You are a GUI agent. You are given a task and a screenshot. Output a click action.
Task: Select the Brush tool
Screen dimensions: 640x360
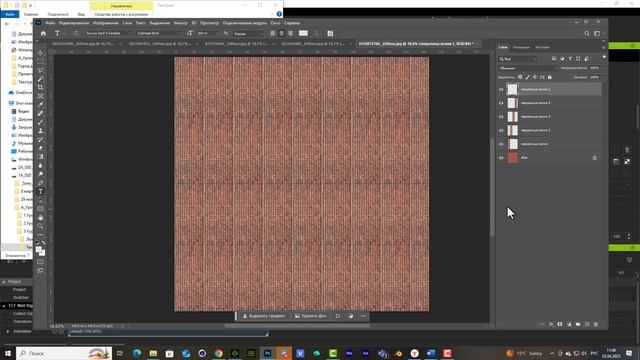tap(40, 122)
